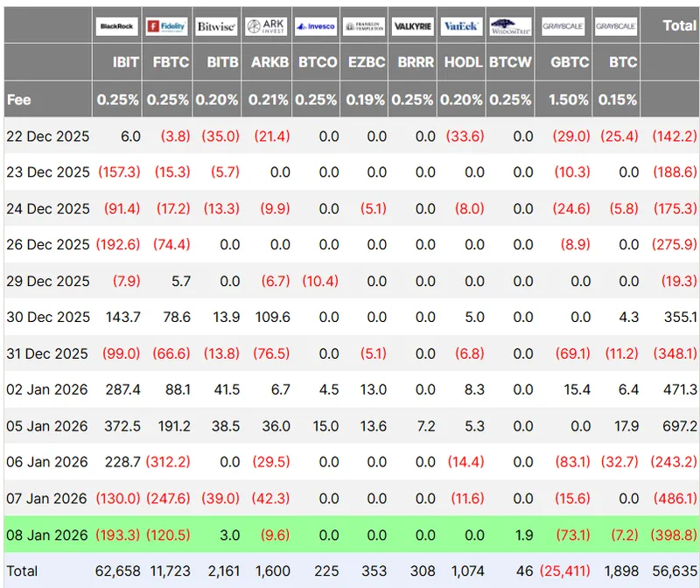This screenshot has height=588, width=700.
Task: Click the VanEck logo
Action: tap(461, 26)
